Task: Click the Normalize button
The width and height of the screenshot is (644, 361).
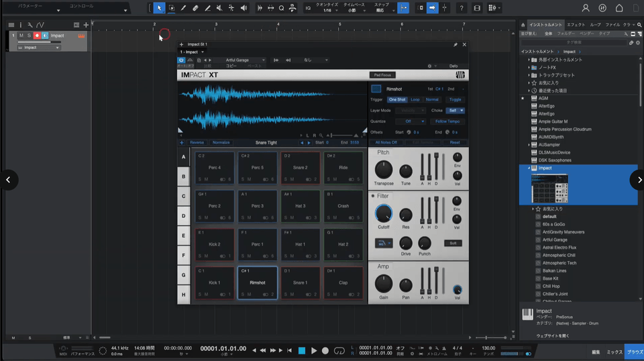Action: (221, 142)
